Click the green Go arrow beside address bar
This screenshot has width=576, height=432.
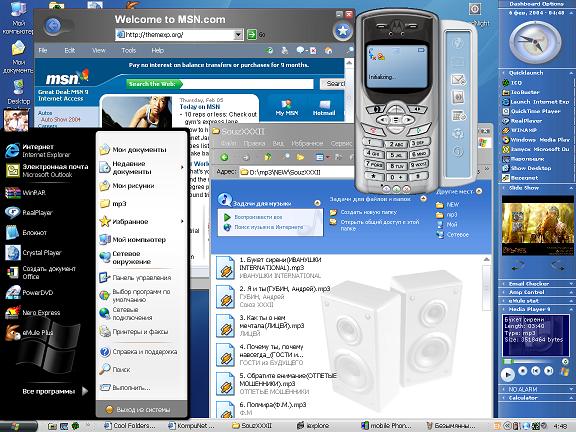tap(252, 35)
